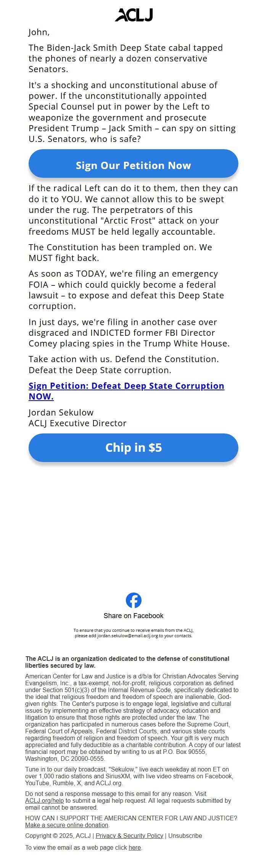Select the Share on Facebook label
Viewport: 267px width, 868px height.
pos(133,616)
